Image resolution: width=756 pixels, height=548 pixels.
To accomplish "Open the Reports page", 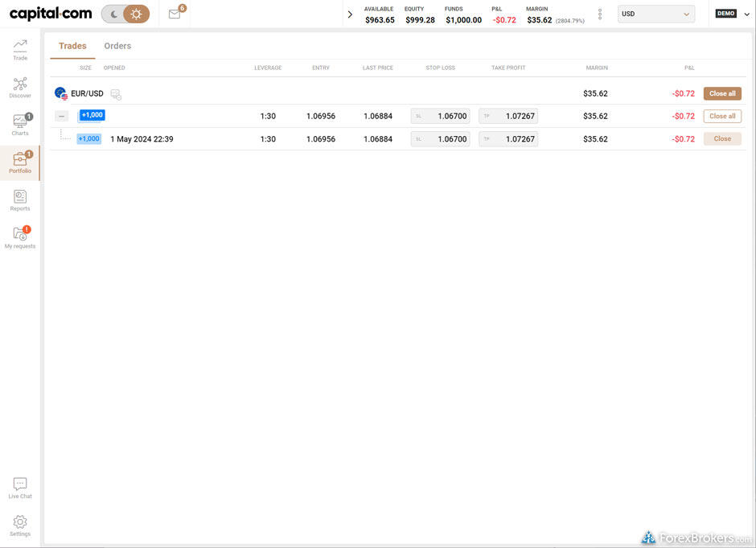I will tap(20, 200).
